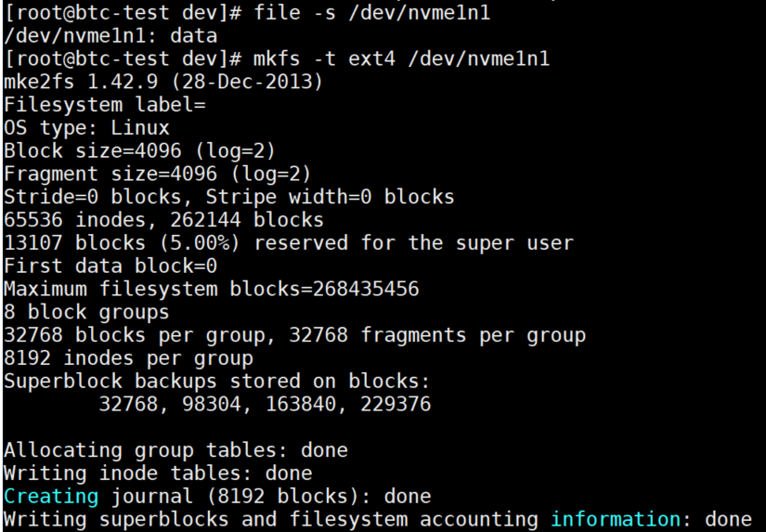Click 'Stride=0 blocks, Stripe width=0 blocks' line
The height and width of the screenshot is (532, 766).
click(x=229, y=197)
